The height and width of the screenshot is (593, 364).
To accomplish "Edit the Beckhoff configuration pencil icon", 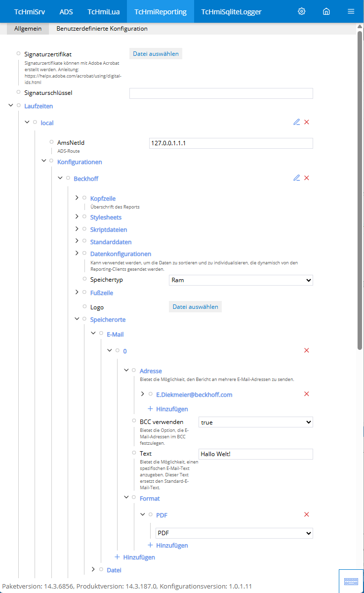I will [296, 178].
